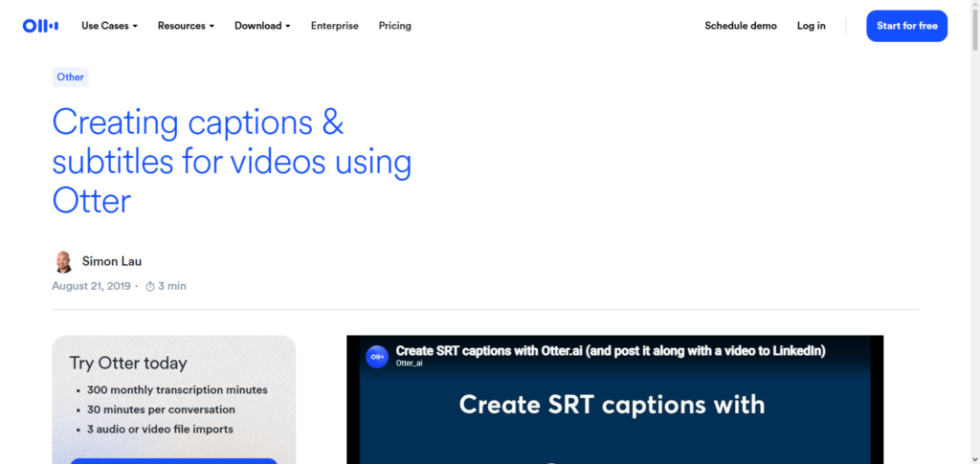Image resolution: width=980 pixels, height=464 pixels.
Task: Click Log in link
Action: [x=812, y=26]
